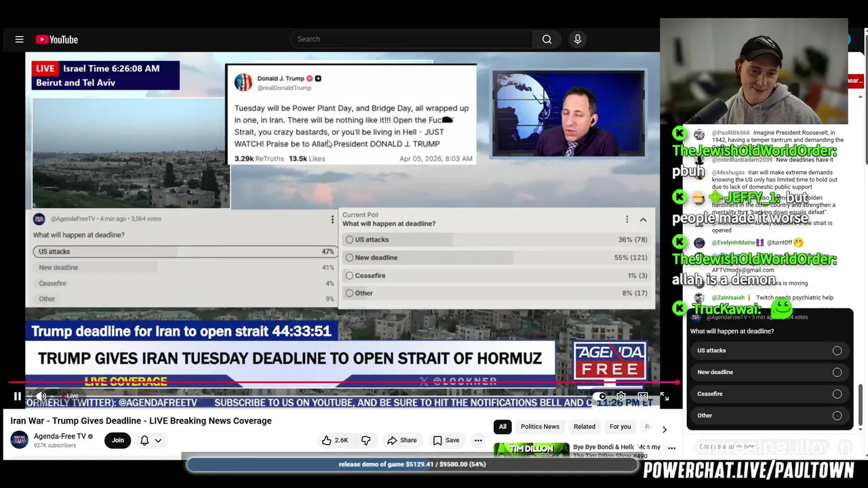Open Agenda-Free TV channel avatar
This screenshot has height=488, width=868.
point(19,440)
